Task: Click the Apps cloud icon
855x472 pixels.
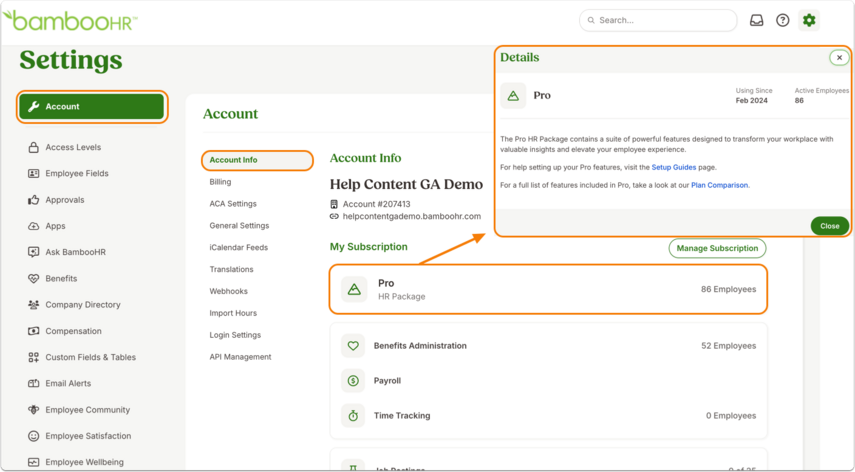Action: (33, 226)
